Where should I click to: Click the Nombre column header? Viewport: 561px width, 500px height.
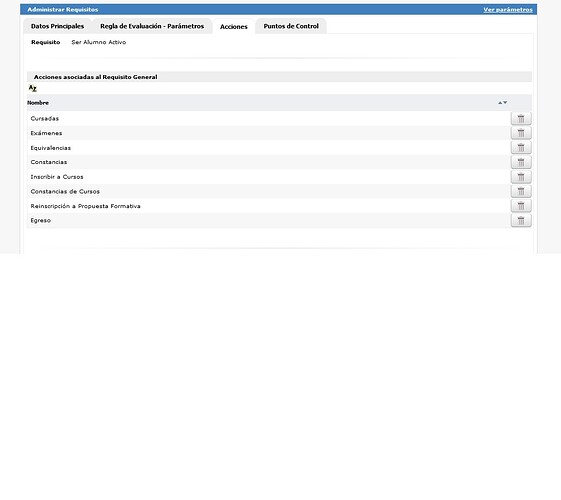[x=38, y=103]
